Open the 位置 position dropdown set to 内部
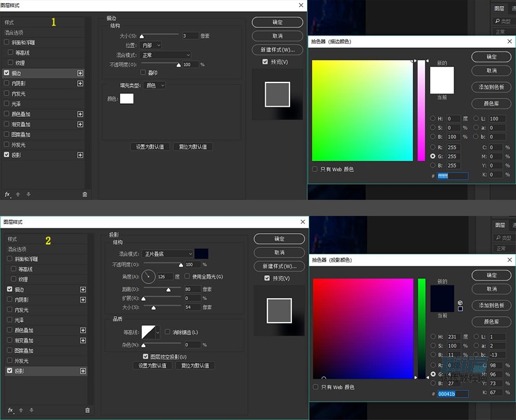 [x=151, y=45]
